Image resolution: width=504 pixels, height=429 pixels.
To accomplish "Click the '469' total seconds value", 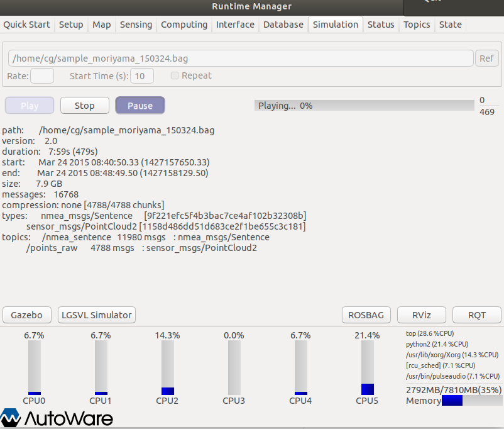I will [x=486, y=112].
